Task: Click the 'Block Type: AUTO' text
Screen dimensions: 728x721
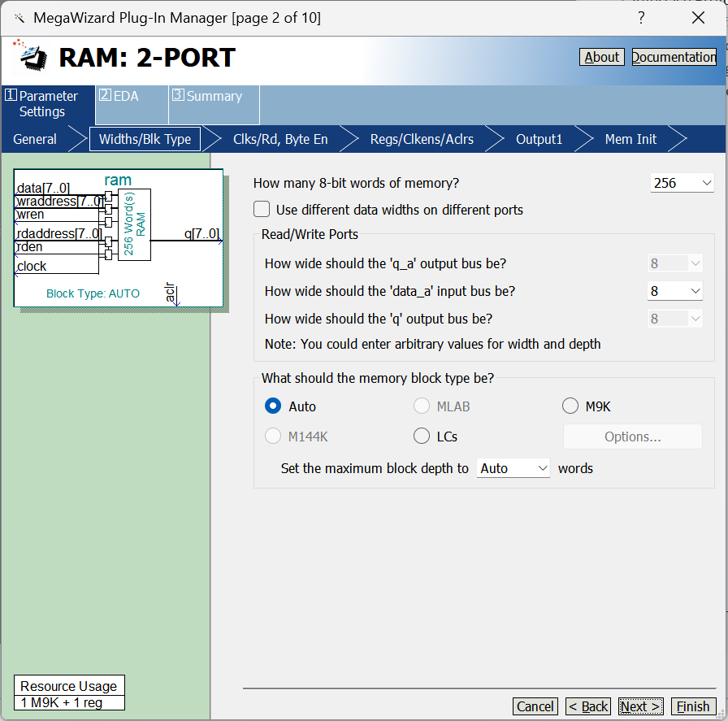Action: (93, 293)
